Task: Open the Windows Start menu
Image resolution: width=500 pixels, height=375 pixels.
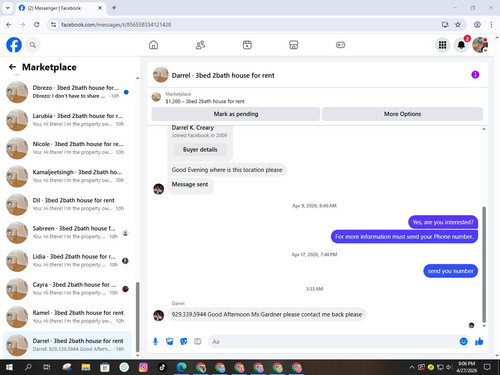Action: pyautogui.click(x=9, y=367)
